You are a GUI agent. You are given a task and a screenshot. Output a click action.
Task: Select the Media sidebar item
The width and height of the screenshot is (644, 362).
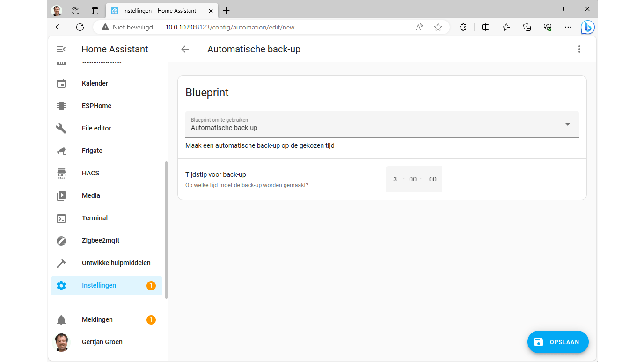click(91, 195)
